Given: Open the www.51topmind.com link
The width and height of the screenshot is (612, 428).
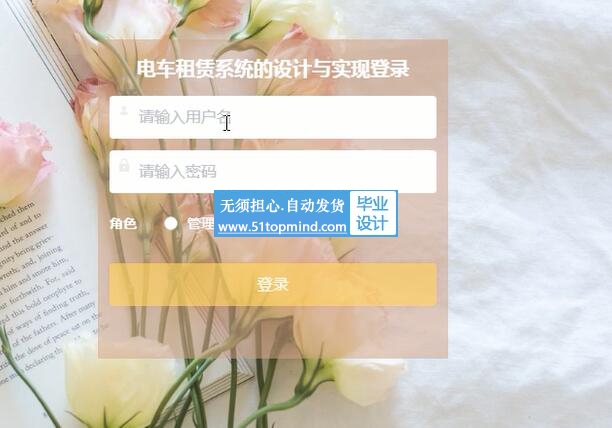Looking at the screenshot, I should 282,227.
